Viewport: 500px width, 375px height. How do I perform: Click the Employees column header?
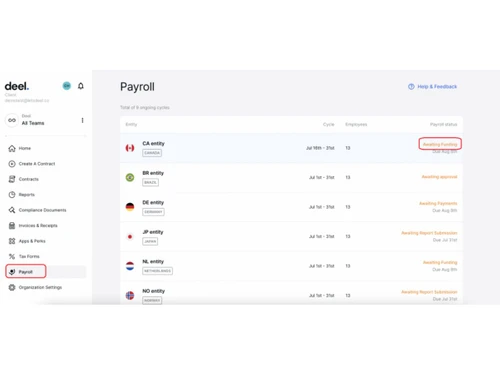pos(356,124)
